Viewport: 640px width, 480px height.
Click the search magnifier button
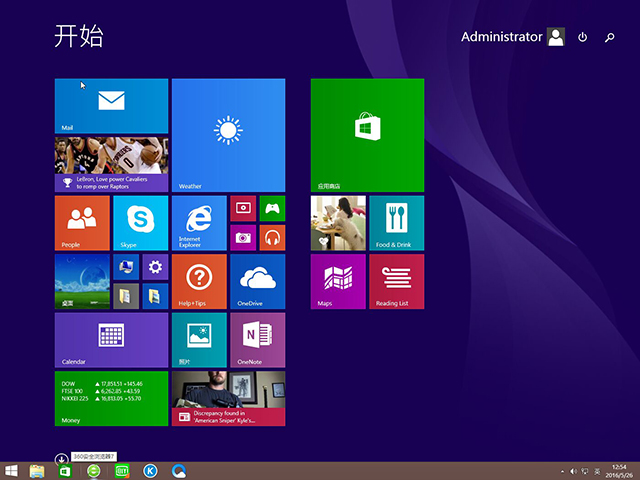[610, 37]
